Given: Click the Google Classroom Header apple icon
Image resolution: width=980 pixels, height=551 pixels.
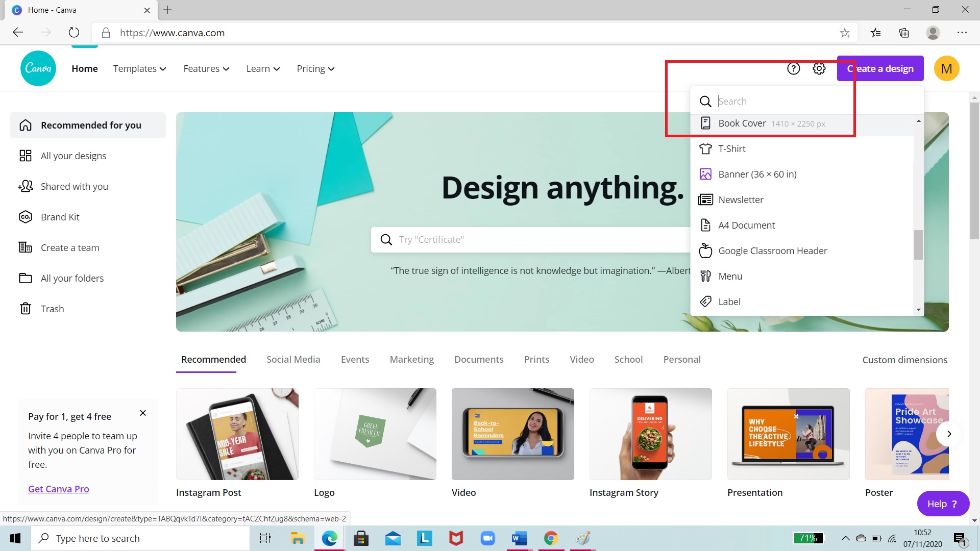Looking at the screenshot, I should click(705, 251).
